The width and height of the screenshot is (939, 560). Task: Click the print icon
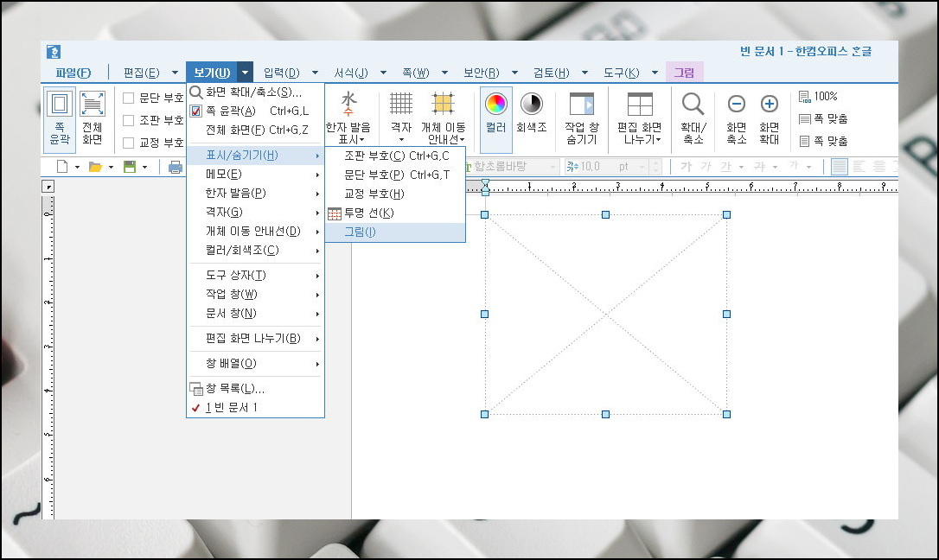pos(175,167)
